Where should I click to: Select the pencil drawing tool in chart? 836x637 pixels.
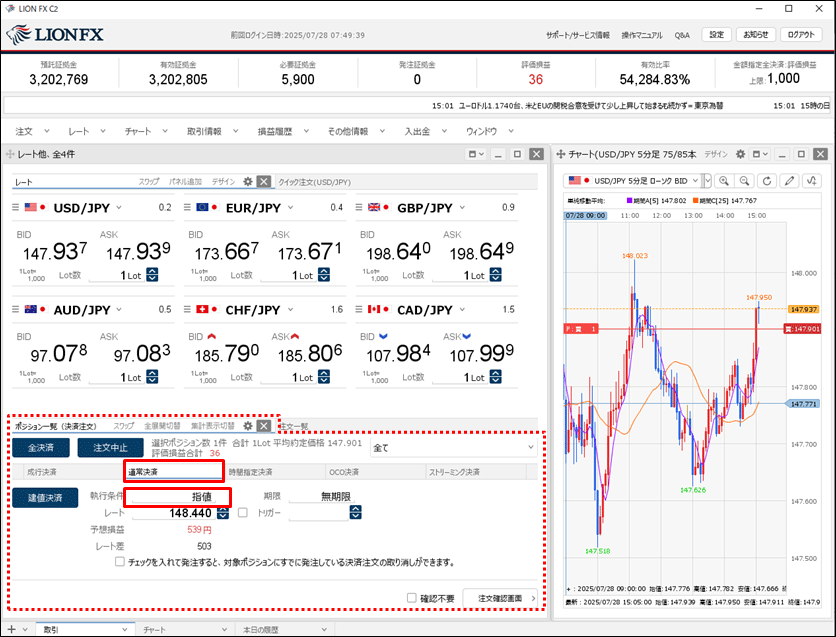[x=789, y=181]
